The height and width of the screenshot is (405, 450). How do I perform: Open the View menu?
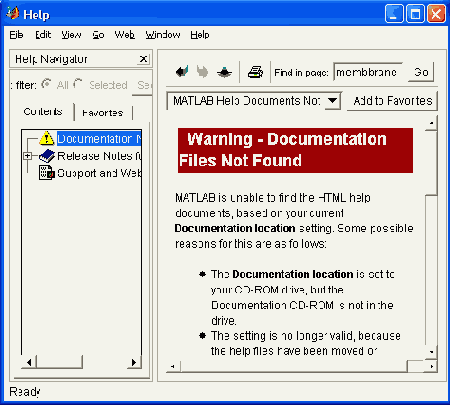tap(71, 35)
